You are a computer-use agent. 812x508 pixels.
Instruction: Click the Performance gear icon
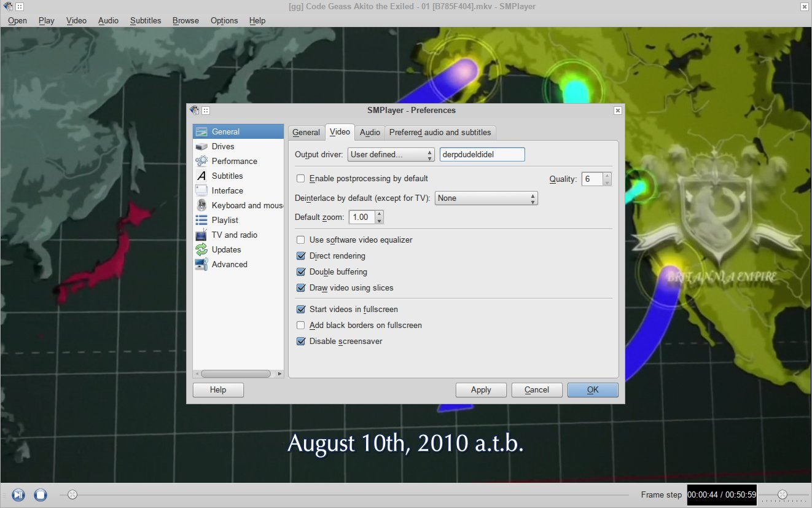[x=201, y=161]
